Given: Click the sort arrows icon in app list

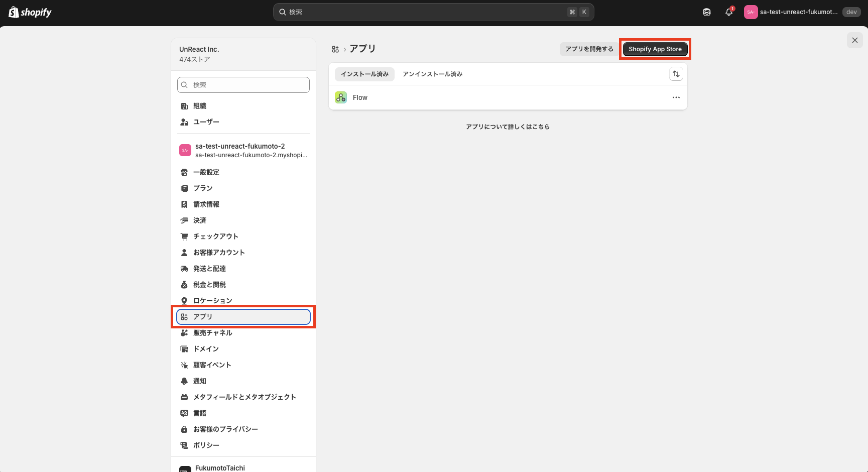Looking at the screenshot, I should click(x=676, y=74).
